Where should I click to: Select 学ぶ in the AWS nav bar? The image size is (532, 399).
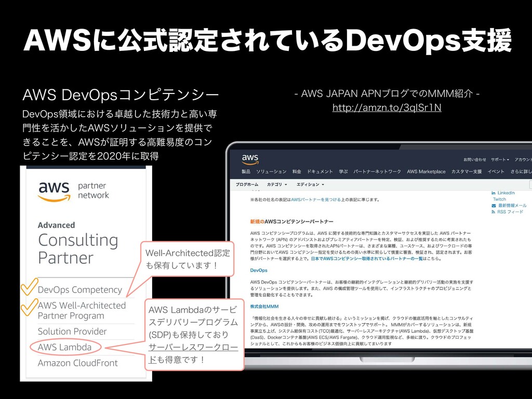click(x=343, y=171)
